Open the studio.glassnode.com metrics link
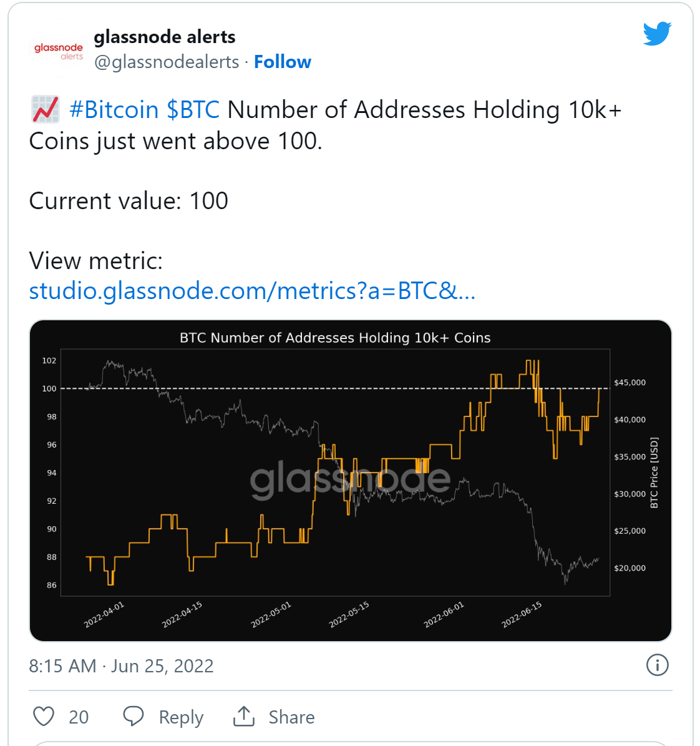Viewport: 700px width, 746px height. [x=252, y=291]
